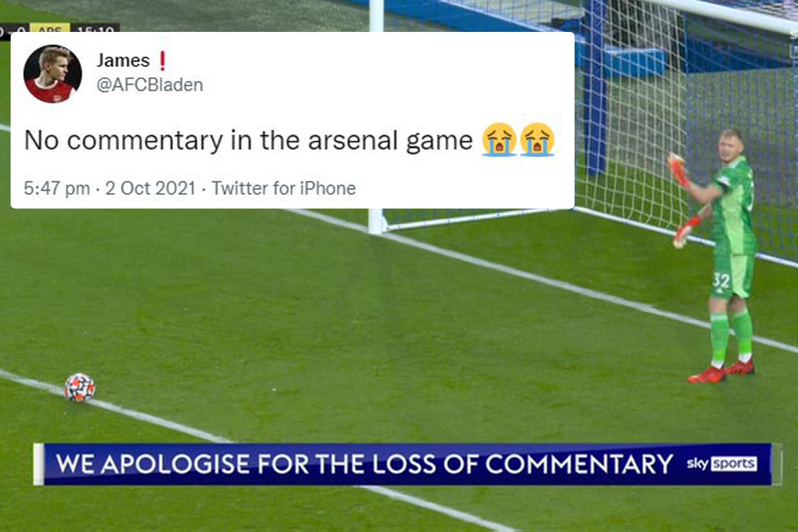Click the red exclamation mark emoji
Viewport: 798px width, 532px height.
[x=162, y=61]
